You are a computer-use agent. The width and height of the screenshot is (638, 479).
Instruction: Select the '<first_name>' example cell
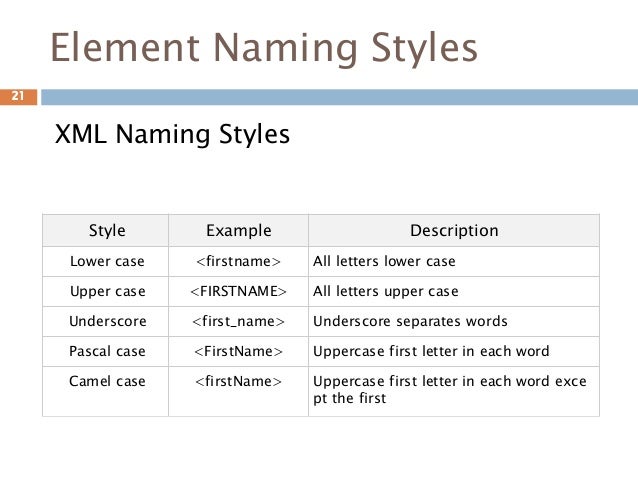tap(238, 322)
